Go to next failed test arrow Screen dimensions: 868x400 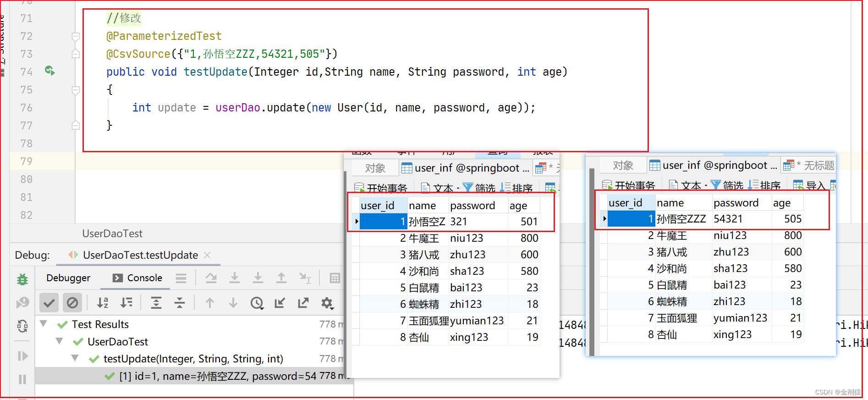(233, 303)
